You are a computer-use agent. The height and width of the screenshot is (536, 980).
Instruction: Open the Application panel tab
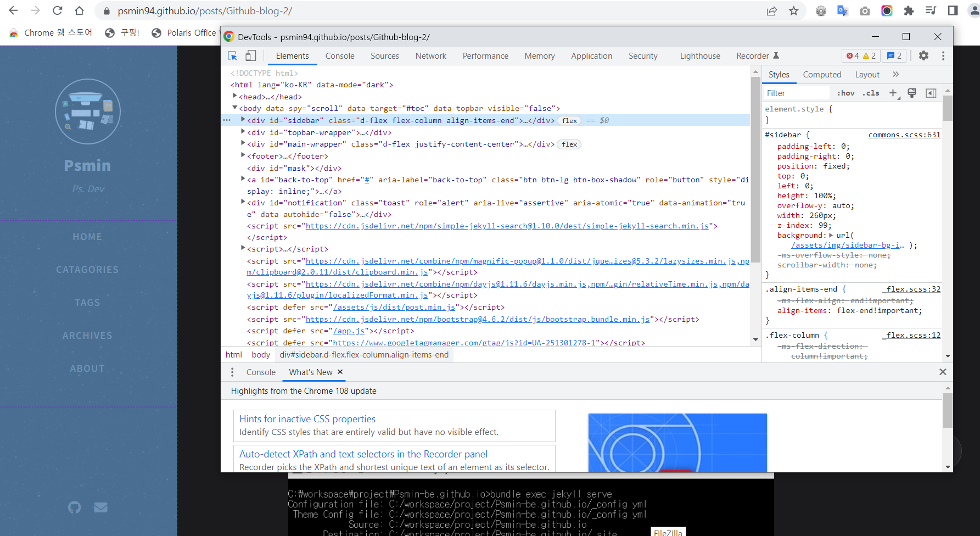click(592, 56)
